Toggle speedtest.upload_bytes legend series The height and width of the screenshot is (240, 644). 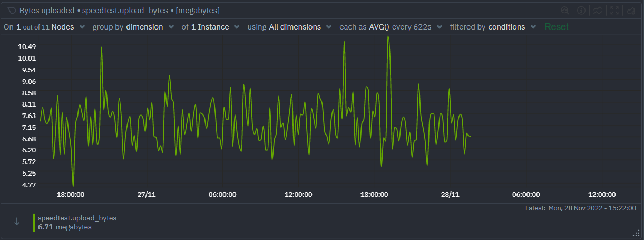(x=77, y=218)
